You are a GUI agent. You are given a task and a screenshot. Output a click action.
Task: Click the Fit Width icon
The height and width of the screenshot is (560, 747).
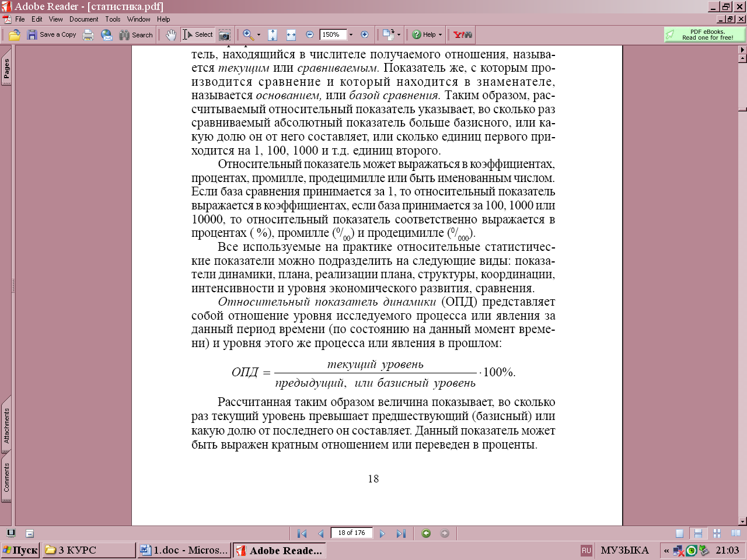[x=291, y=35]
